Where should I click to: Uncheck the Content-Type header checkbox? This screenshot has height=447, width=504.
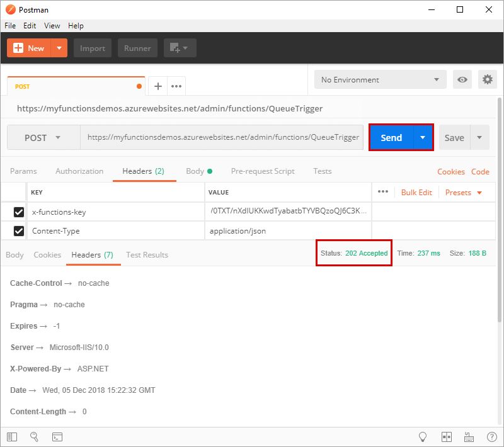(x=19, y=231)
